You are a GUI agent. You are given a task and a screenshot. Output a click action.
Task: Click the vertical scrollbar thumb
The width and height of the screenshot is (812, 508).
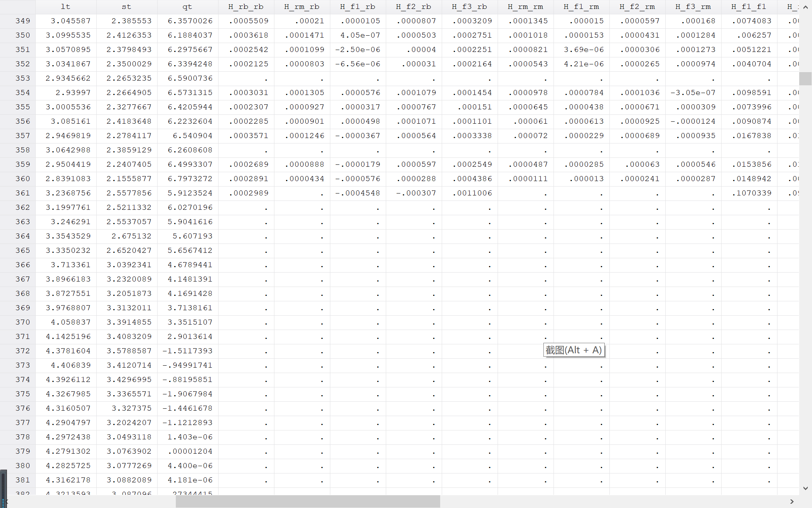click(x=805, y=79)
